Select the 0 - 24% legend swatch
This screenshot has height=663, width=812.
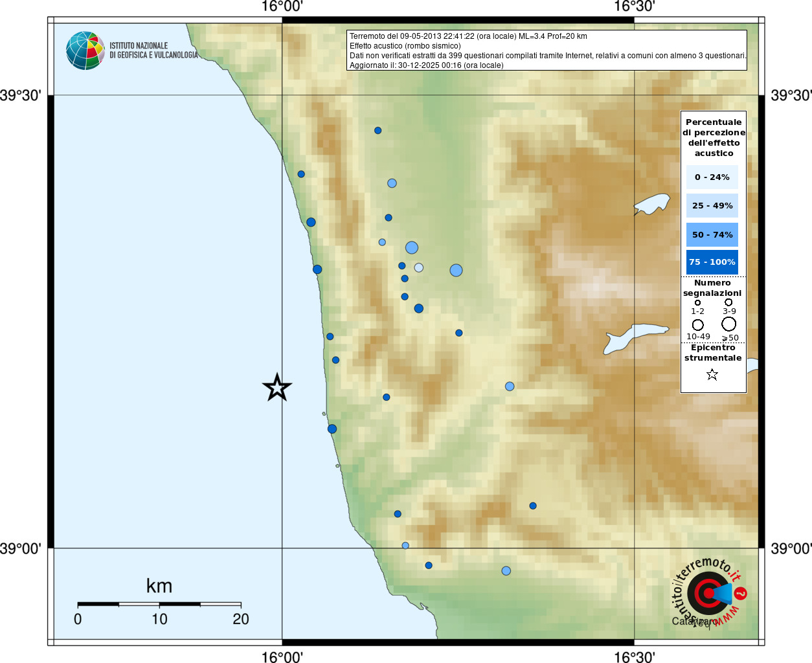coord(712,177)
